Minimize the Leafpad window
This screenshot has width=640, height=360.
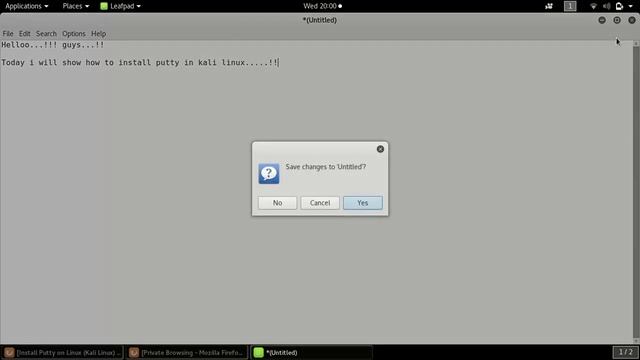(602, 20)
